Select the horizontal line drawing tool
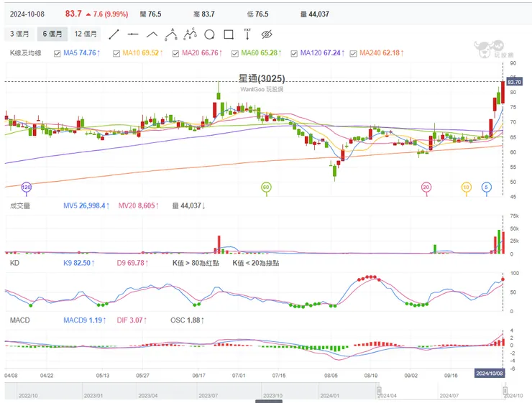Image resolution: width=532 pixels, height=403 pixels. click(133, 34)
